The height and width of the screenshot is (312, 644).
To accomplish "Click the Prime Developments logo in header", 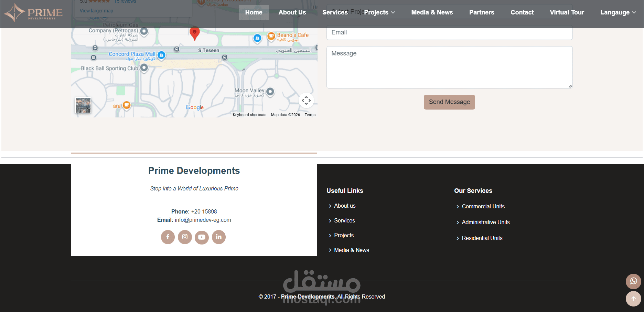I will (x=33, y=13).
